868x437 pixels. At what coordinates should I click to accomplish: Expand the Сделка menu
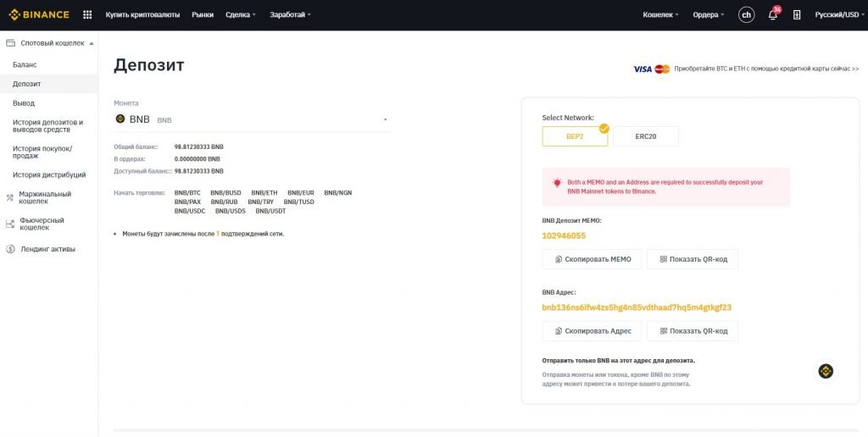[x=241, y=15]
